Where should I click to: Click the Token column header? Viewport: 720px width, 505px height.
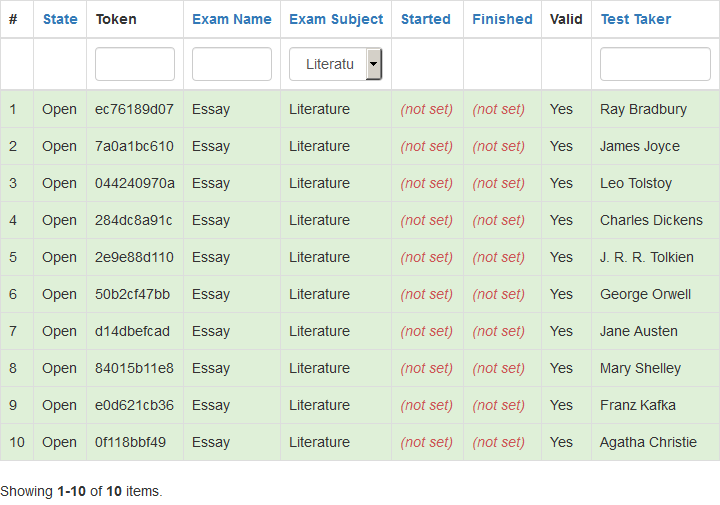(x=116, y=19)
